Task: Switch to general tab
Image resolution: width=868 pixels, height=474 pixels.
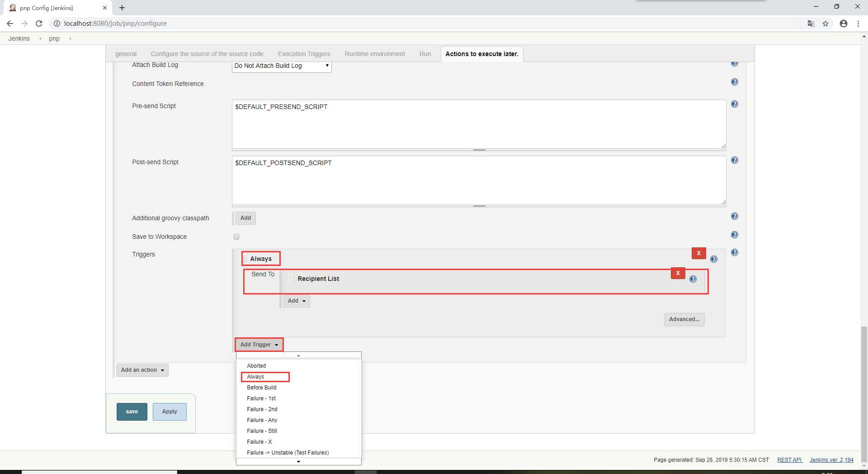Action: pyautogui.click(x=126, y=54)
